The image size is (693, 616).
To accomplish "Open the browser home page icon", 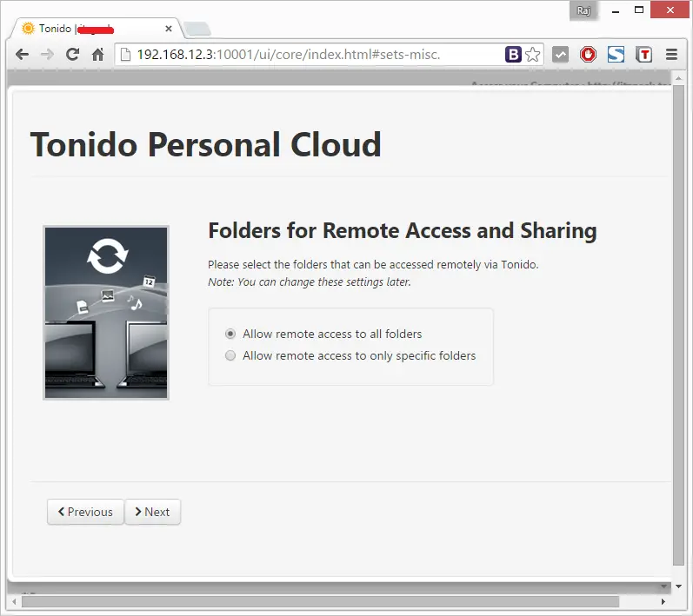I will pos(97,55).
